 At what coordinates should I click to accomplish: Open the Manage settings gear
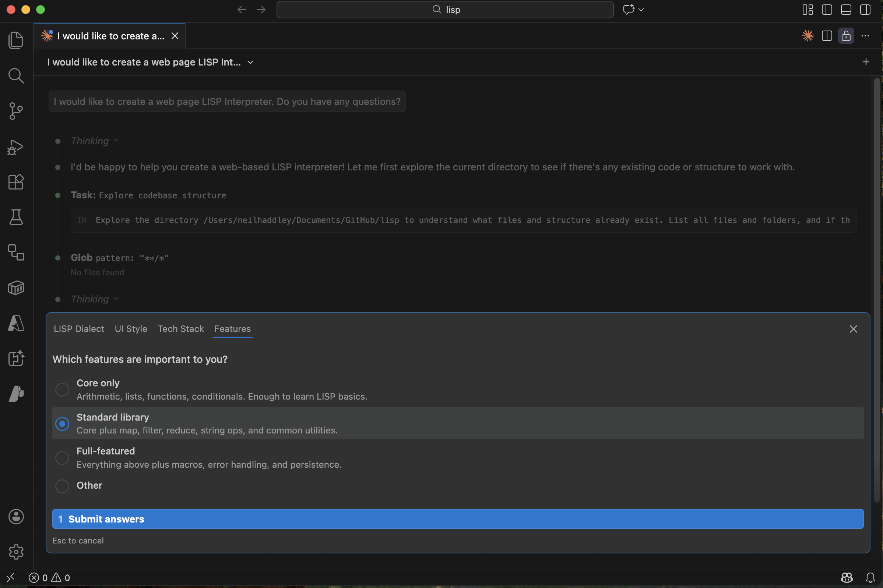tap(16, 552)
